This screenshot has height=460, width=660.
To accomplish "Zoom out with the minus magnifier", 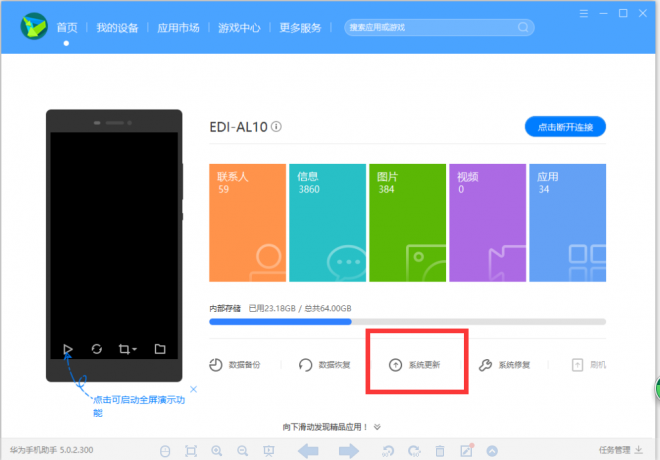I will click(242, 451).
